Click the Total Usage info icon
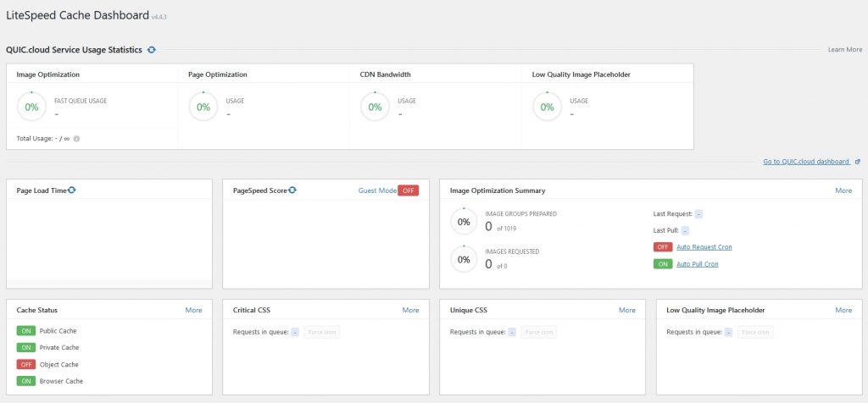The image size is (868, 403). (76, 138)
